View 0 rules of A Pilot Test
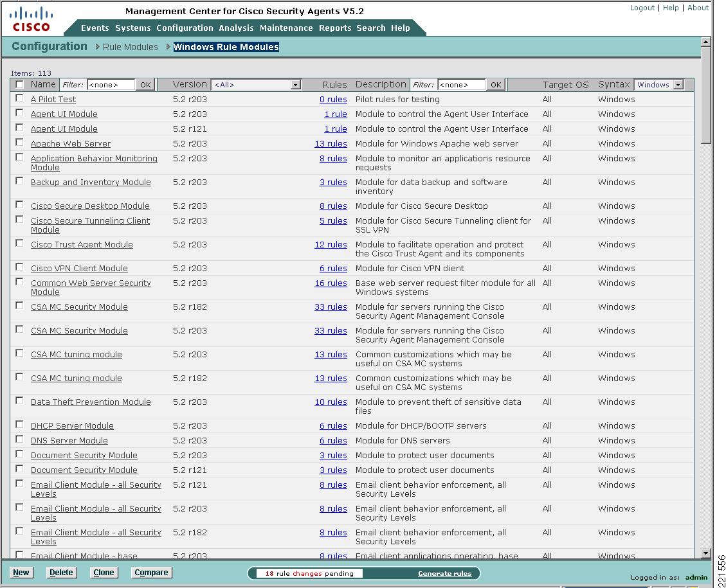Screen dimensions: 726x588 coord(333,100)
